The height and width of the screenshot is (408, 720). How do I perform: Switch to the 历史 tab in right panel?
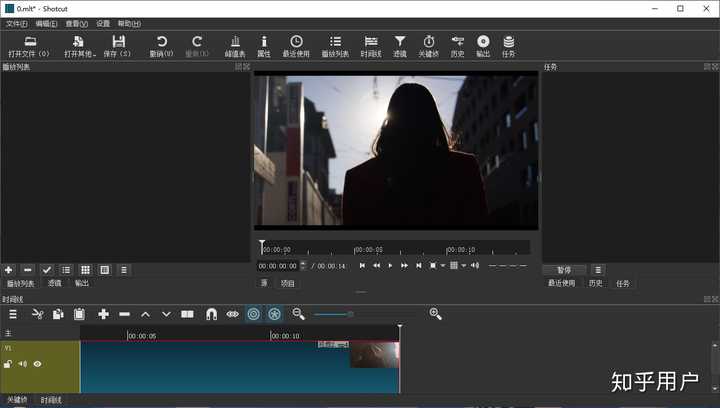(595, 283)
